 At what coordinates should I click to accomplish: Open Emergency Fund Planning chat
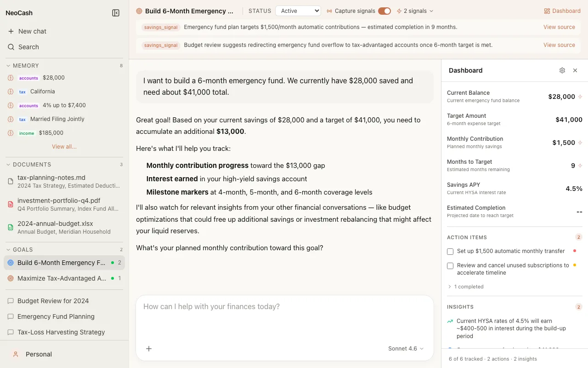[64, 316]
